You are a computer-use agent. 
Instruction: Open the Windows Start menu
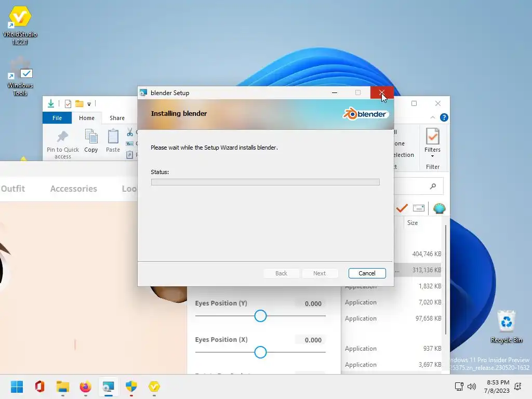[17, 387]
